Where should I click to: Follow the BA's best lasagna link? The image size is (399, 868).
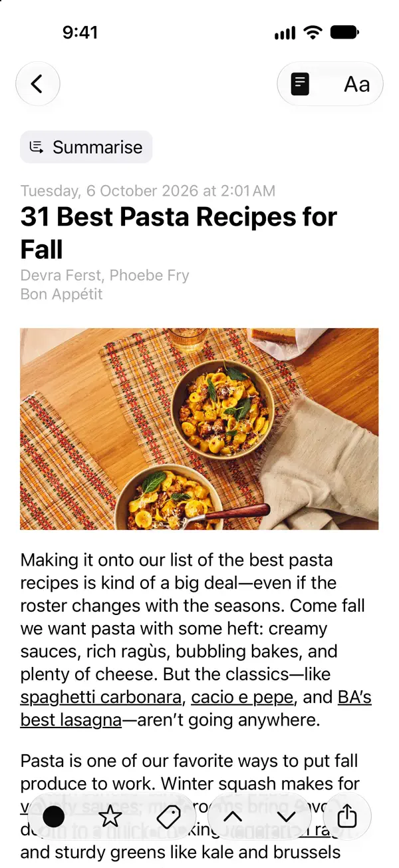196,708
